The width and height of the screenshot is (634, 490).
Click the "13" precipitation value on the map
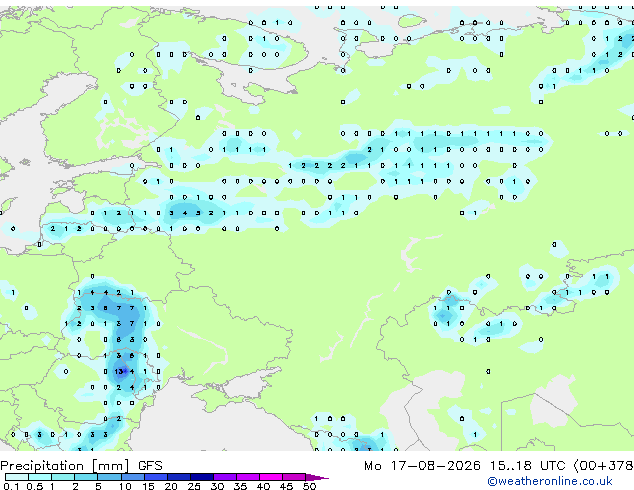[x=118, y=371]
